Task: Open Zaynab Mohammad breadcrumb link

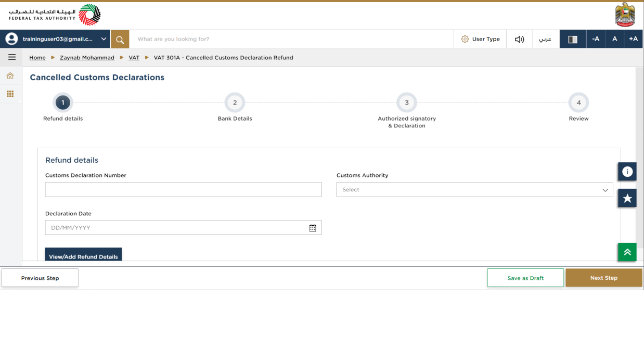Action: [x=87, y=58]
